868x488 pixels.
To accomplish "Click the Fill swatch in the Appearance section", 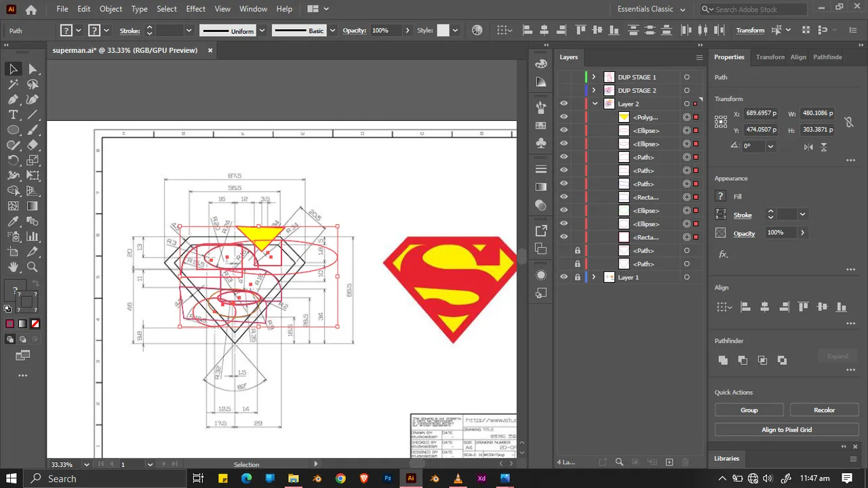I will point(721,197).
